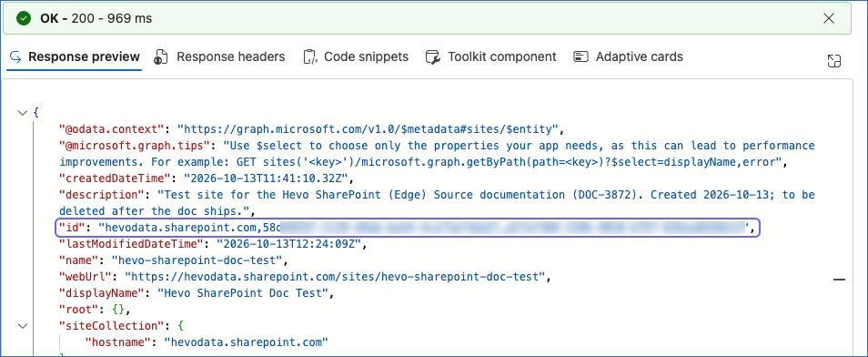Click the lastModifiedDateTime value 2026-10-13T12:24:09Z
Viewport: 868px width, 357px height.
(x=289, y=244)
